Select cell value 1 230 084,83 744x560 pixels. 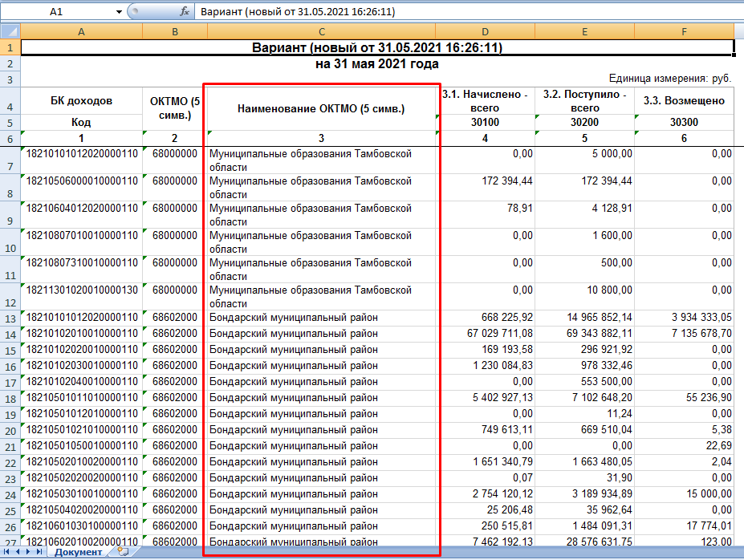(x=485, y=366)
